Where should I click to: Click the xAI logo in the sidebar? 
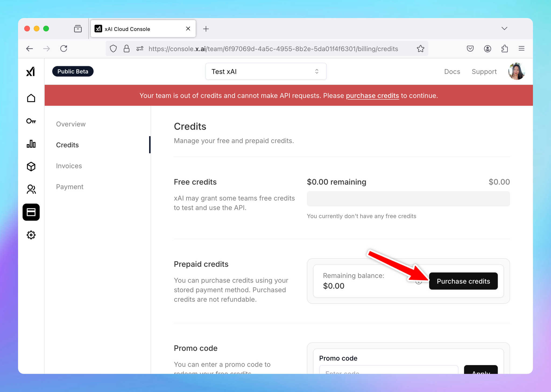coord(31,72)
